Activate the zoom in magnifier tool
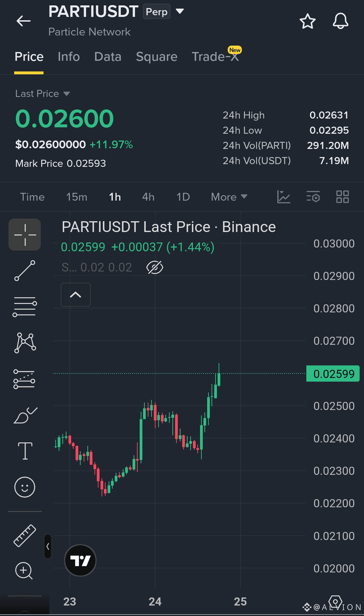Screen dimensions: 364x616 [x=24, y=571]
